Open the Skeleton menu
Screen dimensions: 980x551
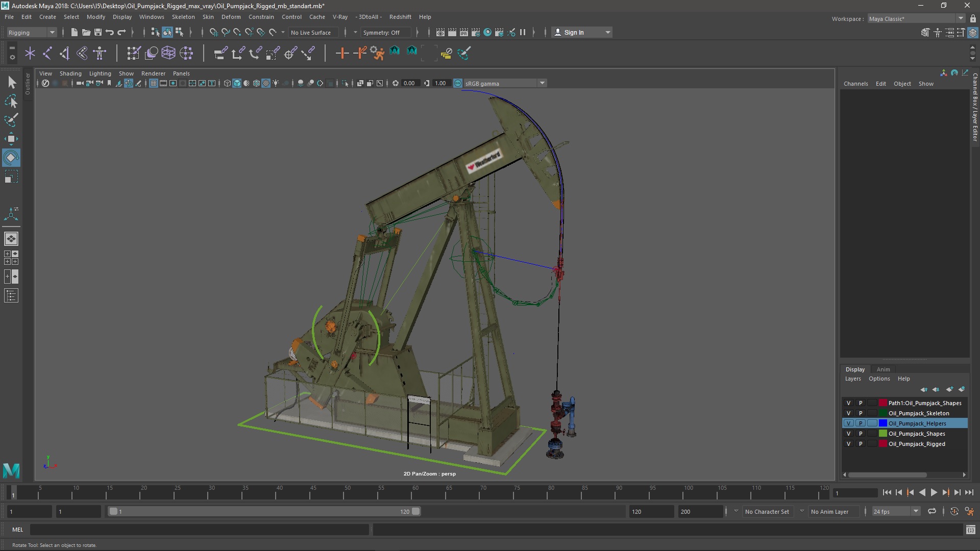click(183, 17)
